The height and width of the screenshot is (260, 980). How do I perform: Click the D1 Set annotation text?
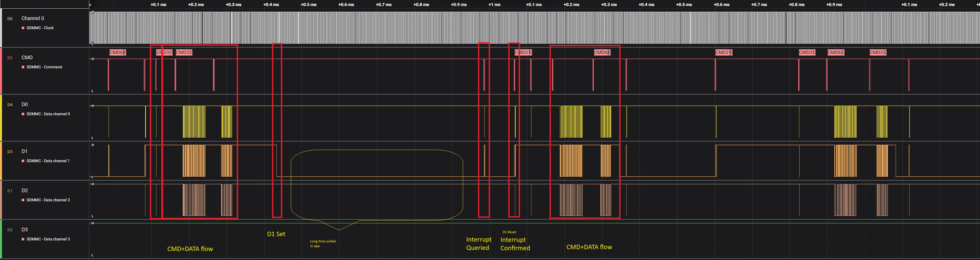(x=276, y=234)
